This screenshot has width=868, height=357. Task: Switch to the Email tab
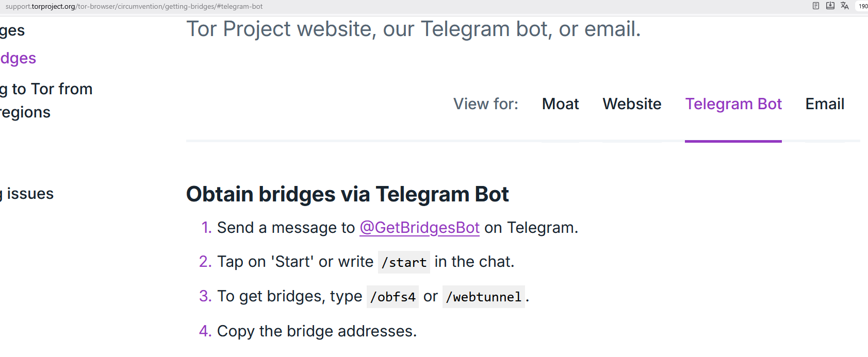pyautogui.click(x=825, y=104)
